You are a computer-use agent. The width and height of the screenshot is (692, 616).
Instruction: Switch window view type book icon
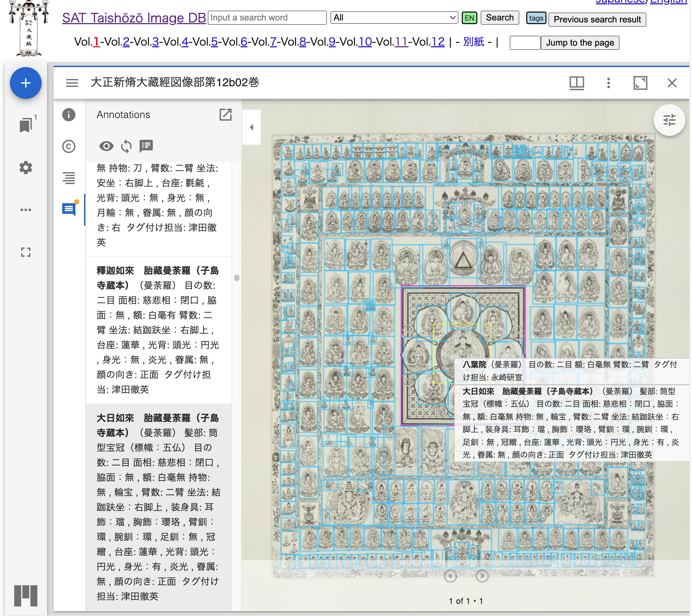577,83
